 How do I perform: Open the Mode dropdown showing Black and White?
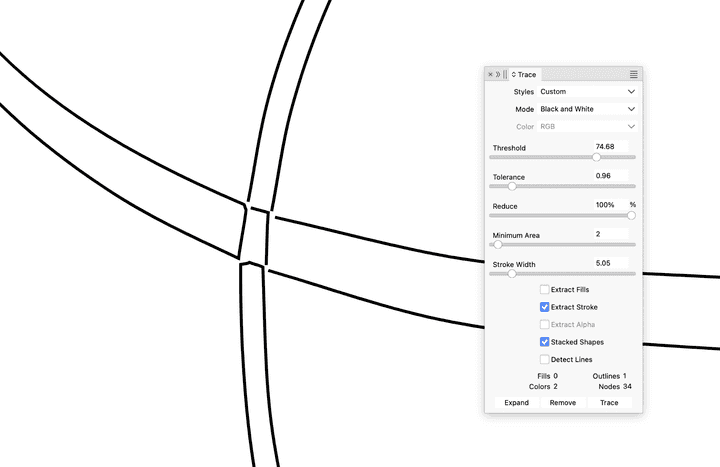coord(587,109)
